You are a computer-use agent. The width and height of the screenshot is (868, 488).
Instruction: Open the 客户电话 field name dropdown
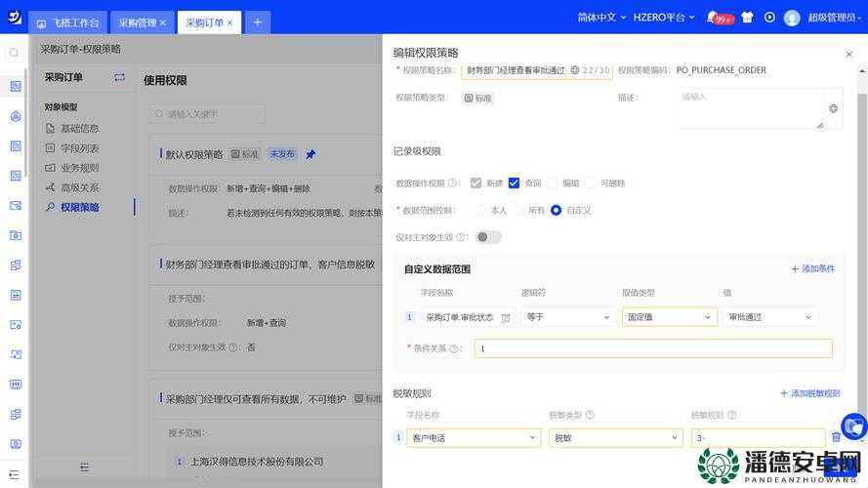pyautogui.click(x=474, y=437)
